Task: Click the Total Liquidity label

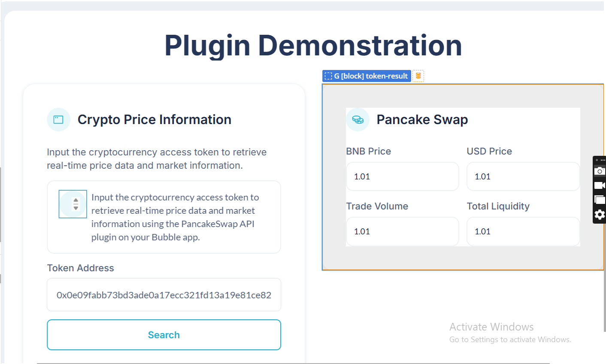Action: 498,206
